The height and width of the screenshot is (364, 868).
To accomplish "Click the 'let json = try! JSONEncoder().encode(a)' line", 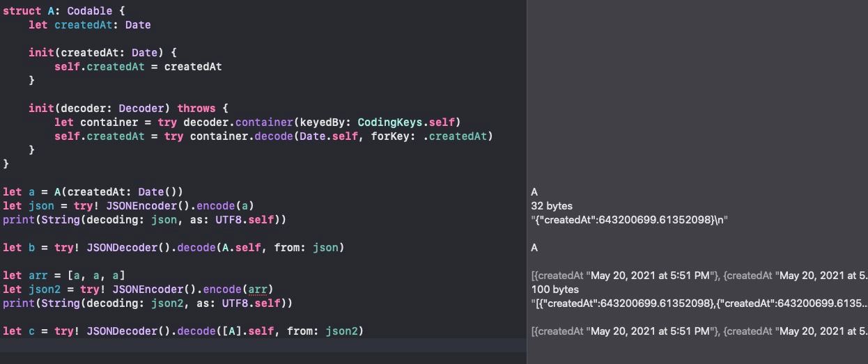I will click(x=128, y=206).
